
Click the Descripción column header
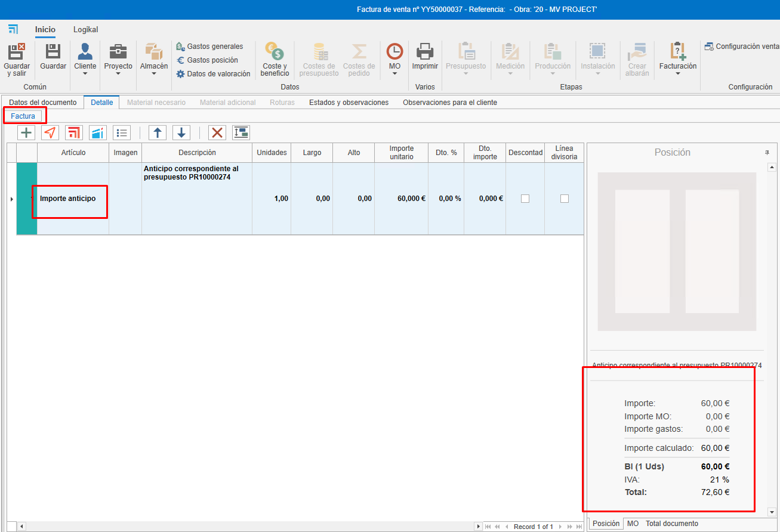tap(197, 153)
